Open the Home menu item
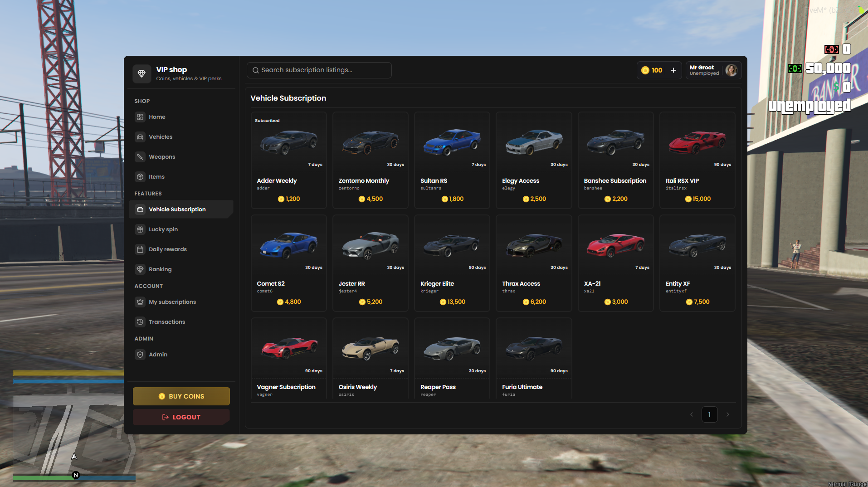868x487 pixels. (x=181, y=117)
